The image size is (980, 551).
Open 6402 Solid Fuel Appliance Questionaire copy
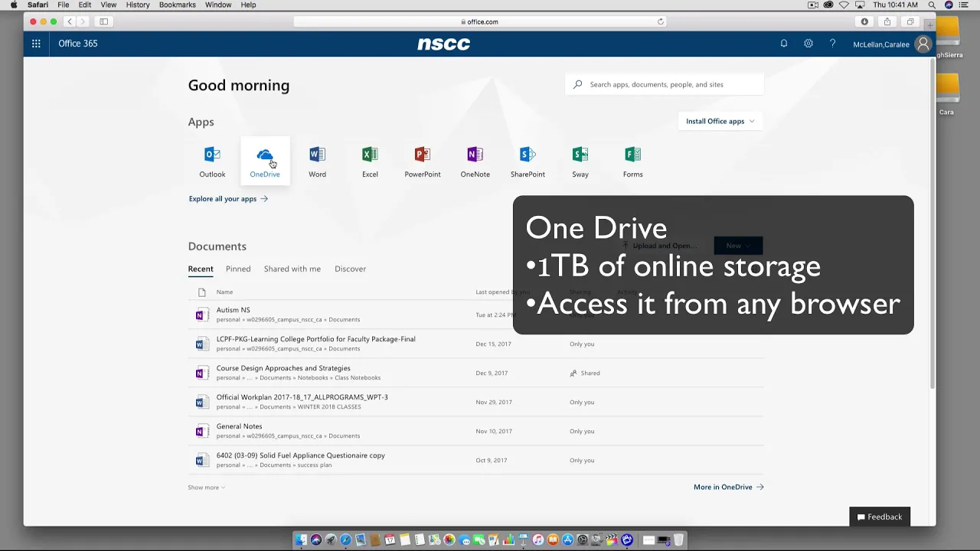(x=300, y=455)
